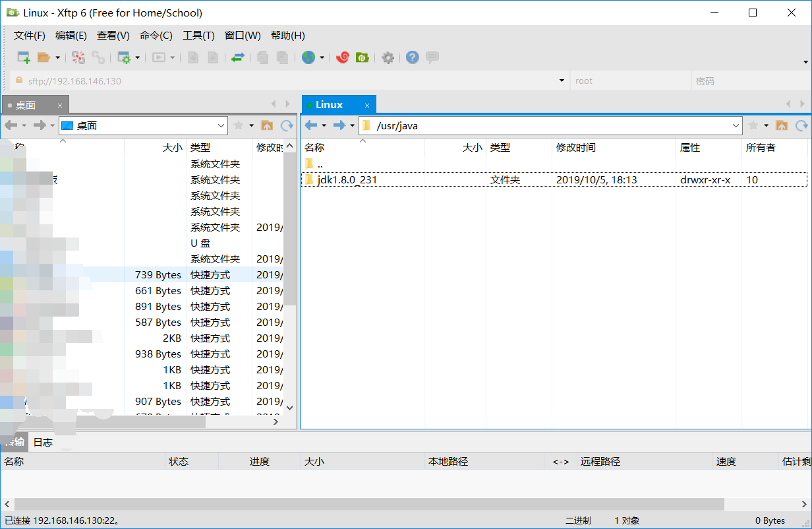Open the 查看(V) menu
Image resolution: width=812 pixels, height=529 pixels.
(113, 36)
